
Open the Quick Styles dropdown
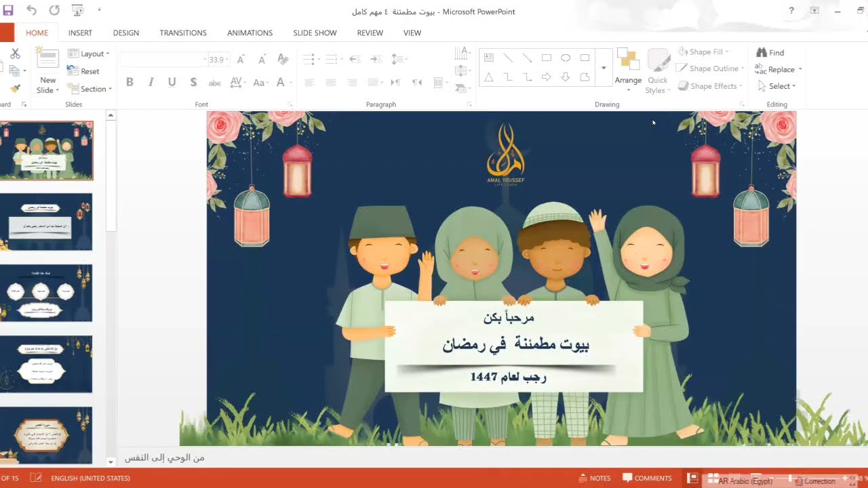[x=657, y=71]
